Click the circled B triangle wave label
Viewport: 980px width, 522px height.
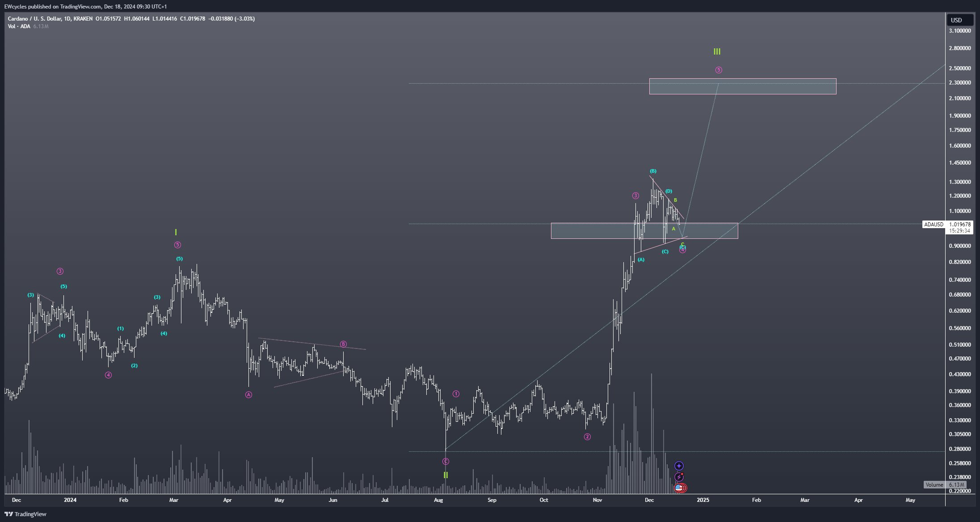(x=343, y=344)
